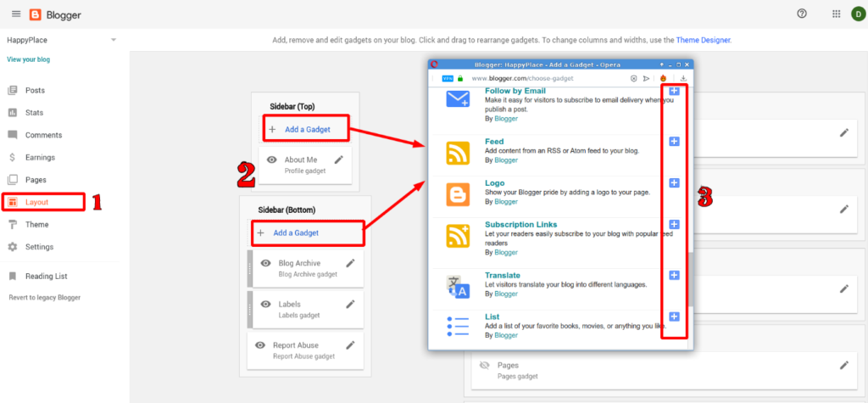Open the Follow by Email title link
Viewport: 868px width, 403px height.
pos(515,90)
